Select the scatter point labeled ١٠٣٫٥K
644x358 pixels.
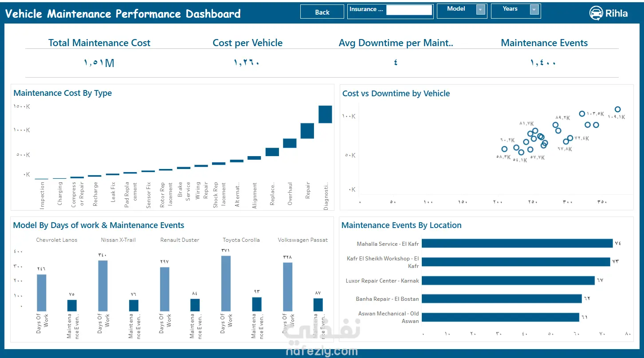[582, 114]
